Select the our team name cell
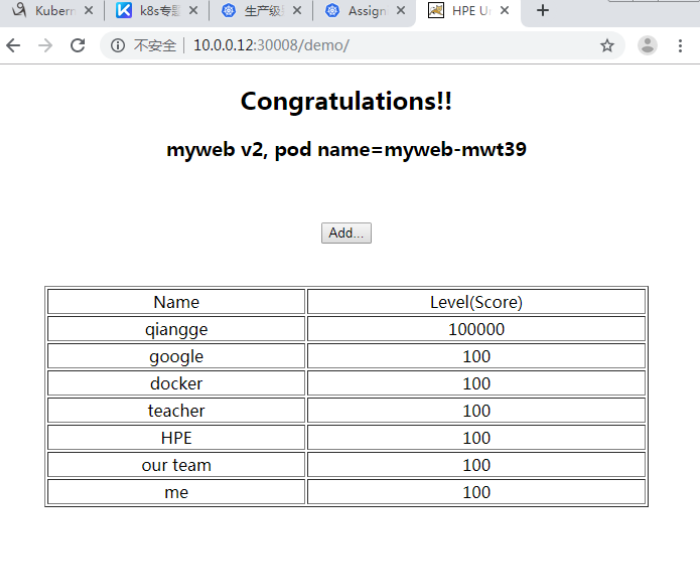 tap(176, 465)
